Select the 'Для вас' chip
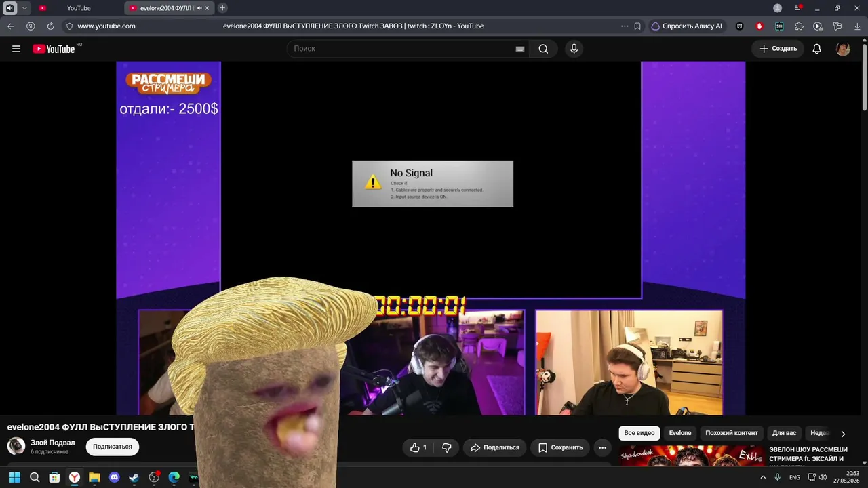Image resolution: width=868 pixels, height=488 pixels. click(x=785, y=433)
